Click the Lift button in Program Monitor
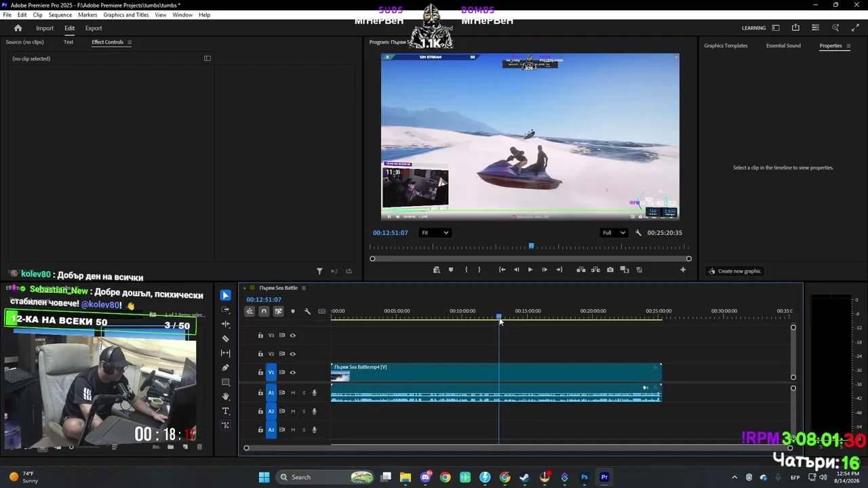Image resolution: width=868 pixels, height=488 pixels. click(581, 270)
